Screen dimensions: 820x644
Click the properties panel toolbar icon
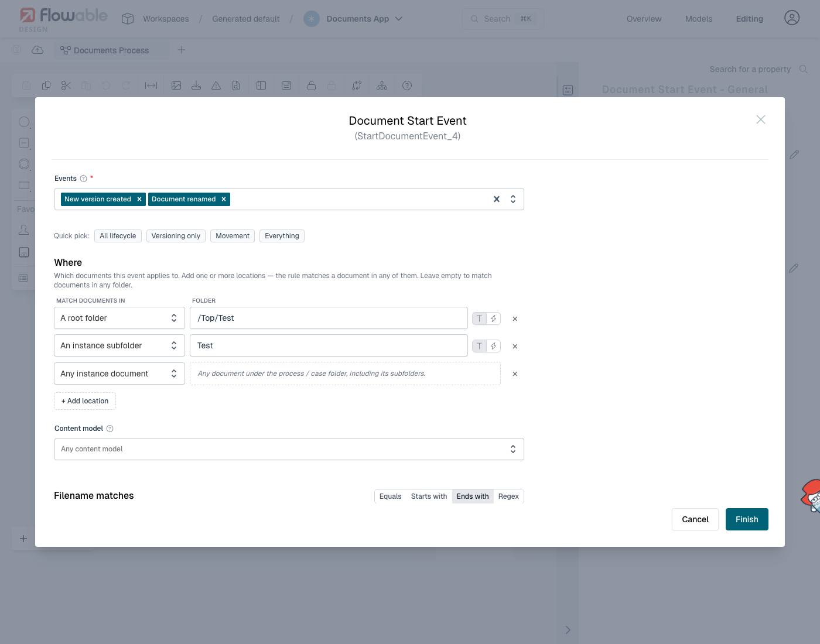(286, 85)
